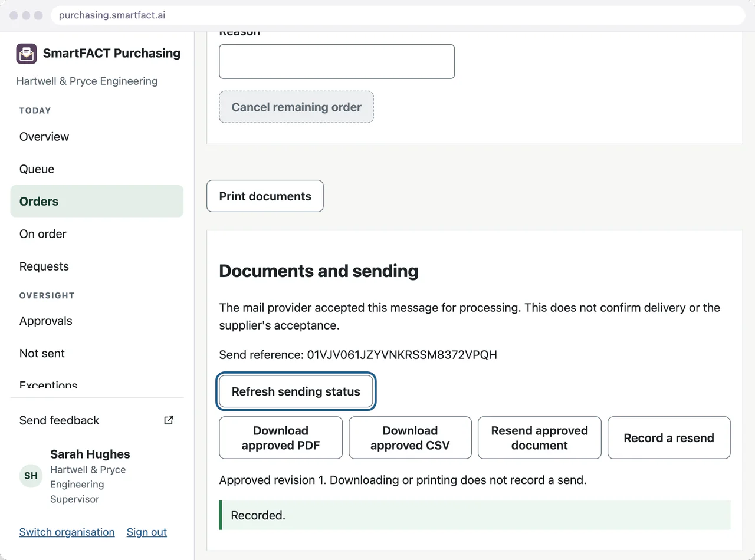Open the On order section
This screenshot has height=560, width=755.
click(x=97, y=234)
